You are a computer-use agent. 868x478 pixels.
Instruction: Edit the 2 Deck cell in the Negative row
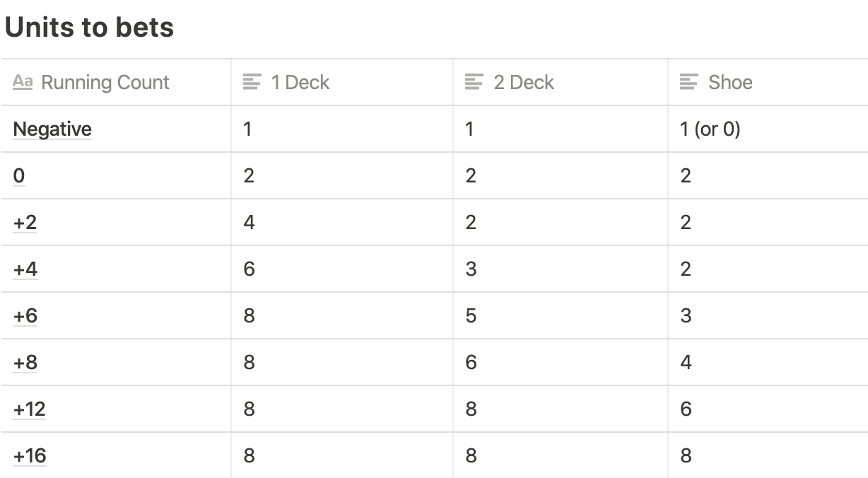click(469, 129)
